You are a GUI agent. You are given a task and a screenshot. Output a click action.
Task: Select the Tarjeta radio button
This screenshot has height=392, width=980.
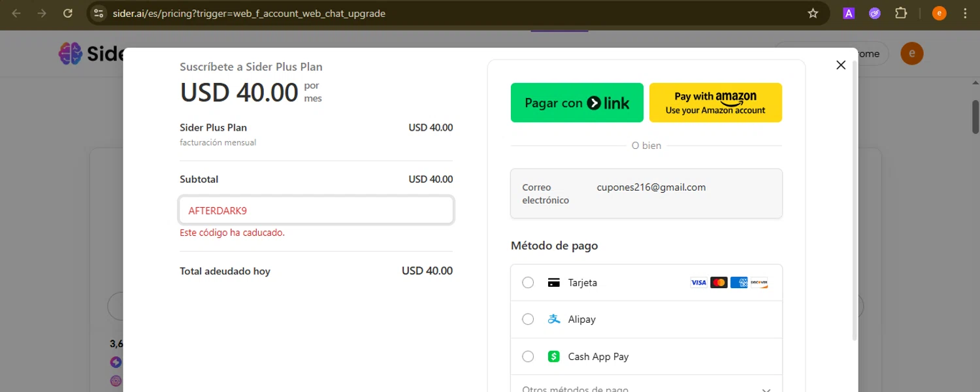pyautogui.click(x=528, y=283)
